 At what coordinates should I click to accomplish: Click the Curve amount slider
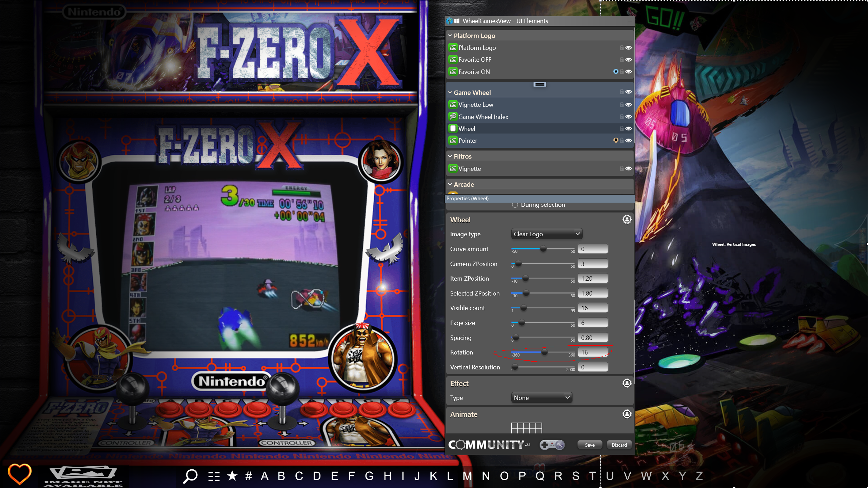(x=543, y=249)
